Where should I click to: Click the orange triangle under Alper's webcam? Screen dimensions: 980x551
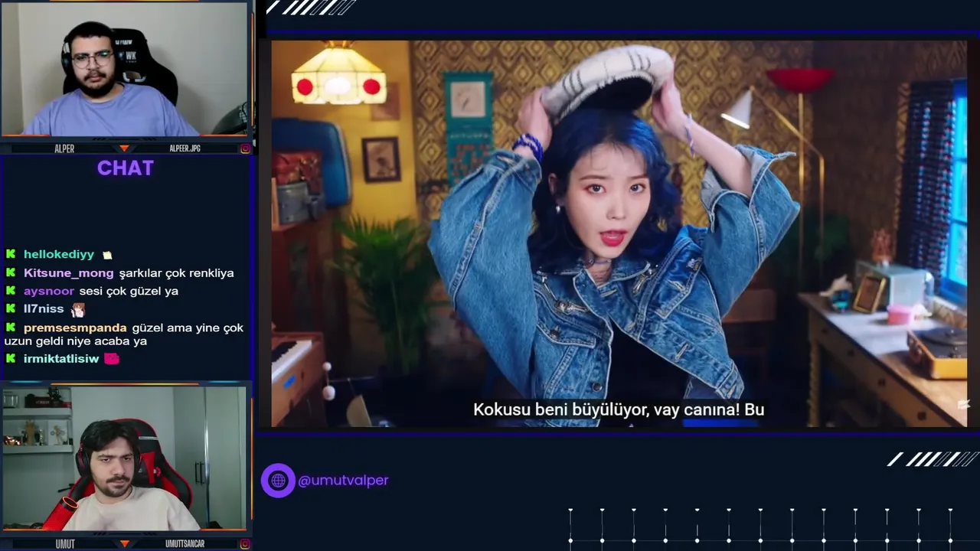(124, 148)
